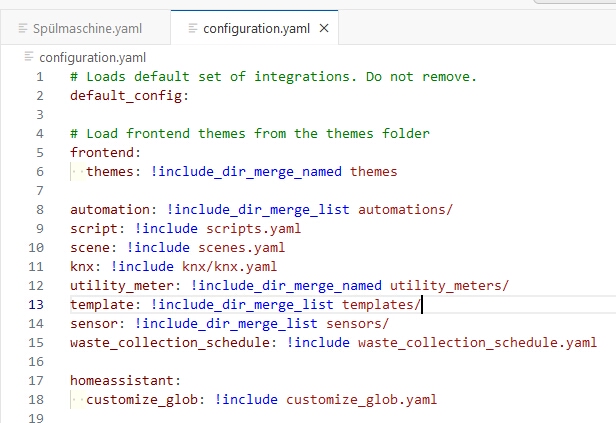Select line number 13 in the gutter
The image size is (616, 423).
36,304
